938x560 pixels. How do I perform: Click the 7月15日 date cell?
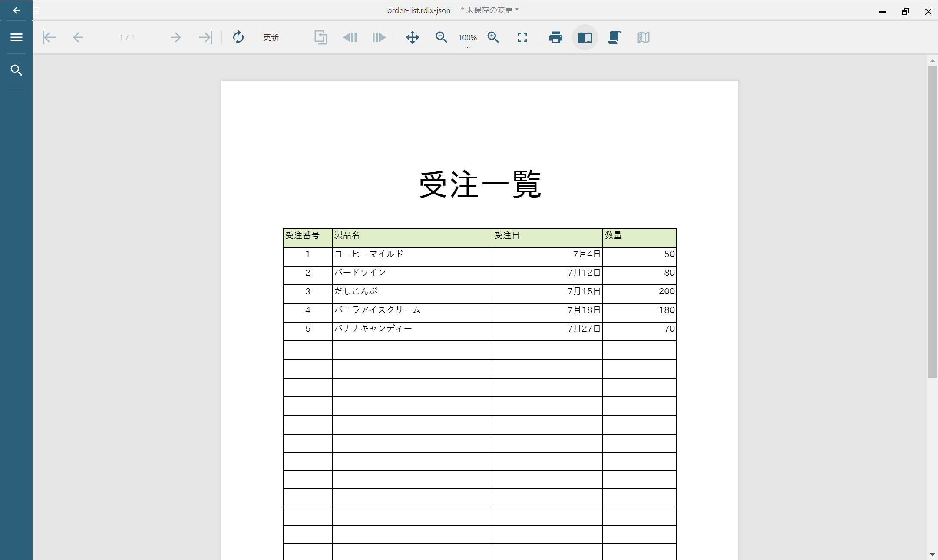(547, 294)
